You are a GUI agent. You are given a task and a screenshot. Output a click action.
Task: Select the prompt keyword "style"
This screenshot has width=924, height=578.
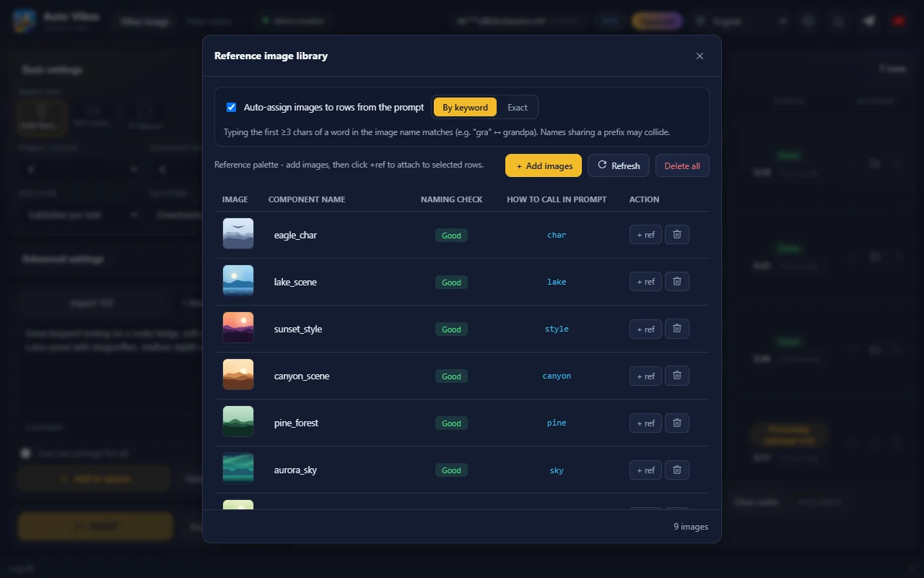click(557, 329)
